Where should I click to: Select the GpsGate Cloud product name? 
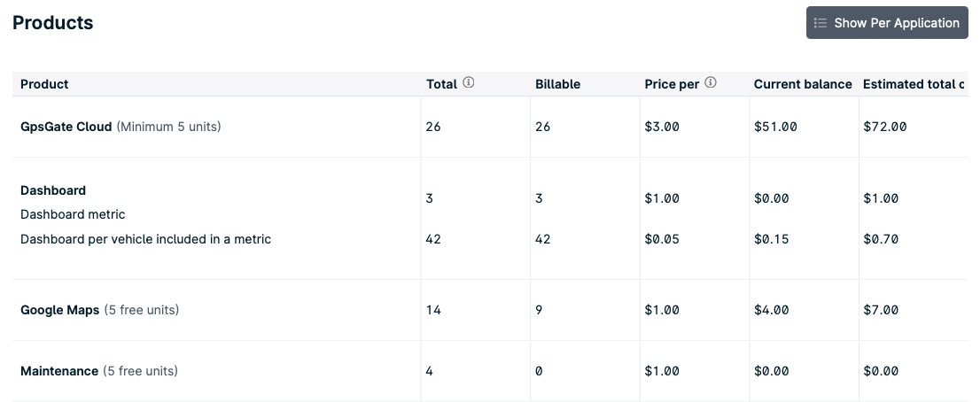[66, 127]
